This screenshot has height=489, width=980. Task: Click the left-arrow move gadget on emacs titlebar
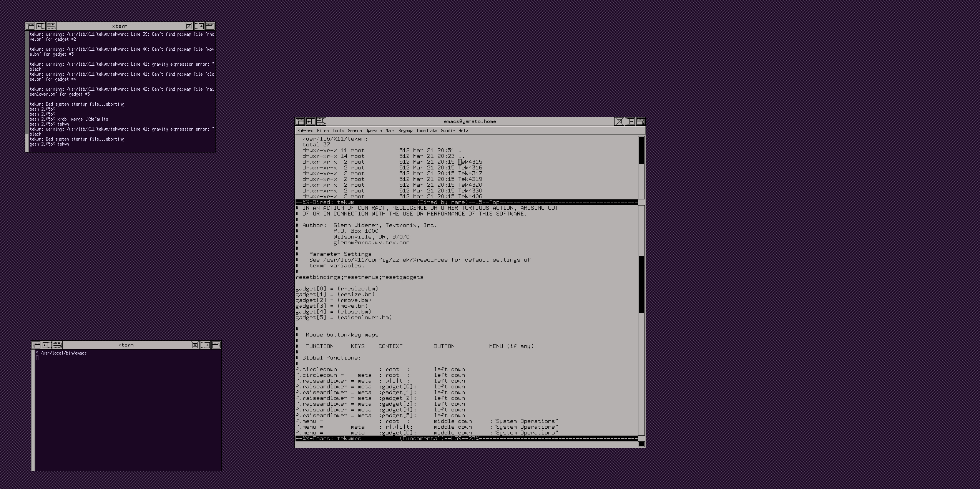(311, 121)
